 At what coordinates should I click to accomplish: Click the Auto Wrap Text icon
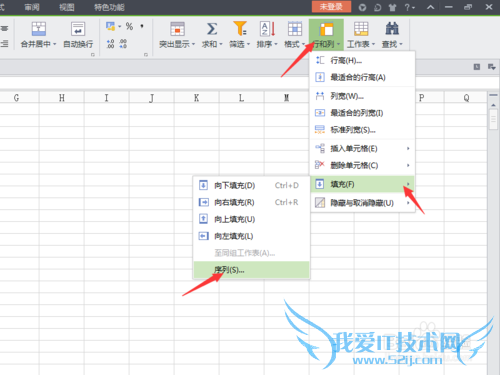tap(78, 29)
